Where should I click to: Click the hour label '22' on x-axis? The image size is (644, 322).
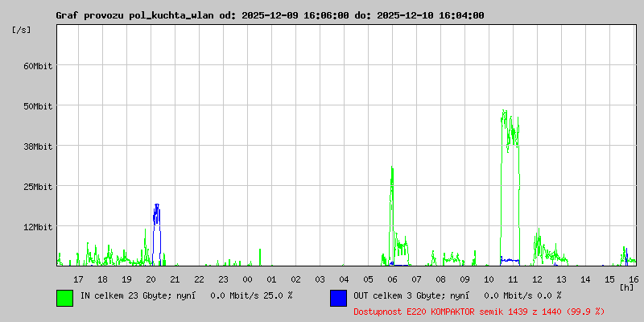point(199,279)
